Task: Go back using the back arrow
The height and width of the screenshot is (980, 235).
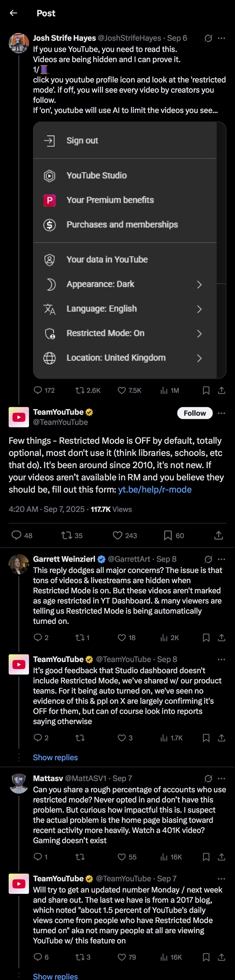Action: pos(13,13)
